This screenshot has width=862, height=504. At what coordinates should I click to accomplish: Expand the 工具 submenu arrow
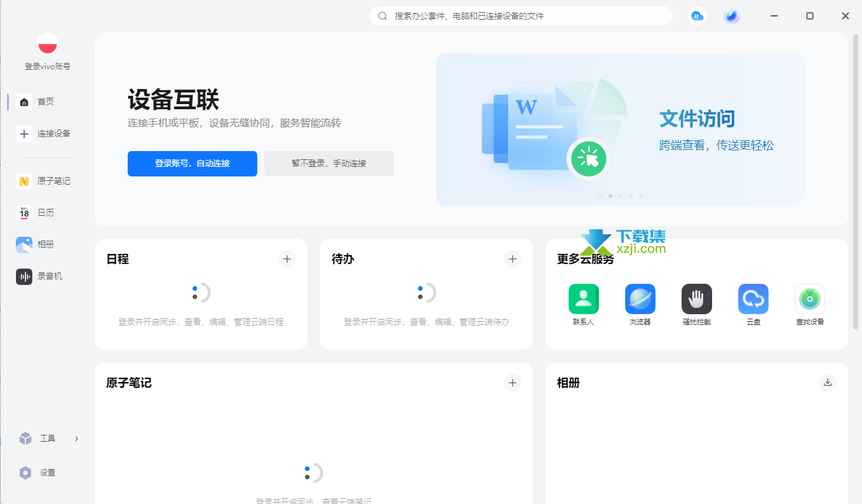[77, 438]
